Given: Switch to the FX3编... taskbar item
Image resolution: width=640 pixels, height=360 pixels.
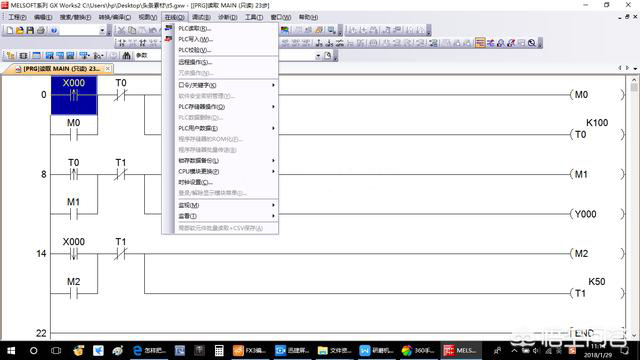Looking at the screenshot, I should (249, 351).
